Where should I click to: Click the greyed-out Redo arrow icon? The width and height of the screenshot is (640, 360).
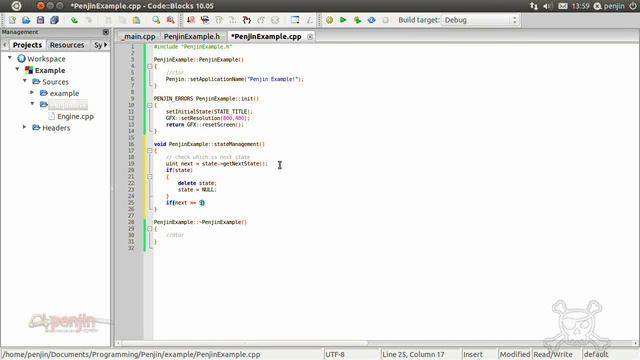coord(88,20)
